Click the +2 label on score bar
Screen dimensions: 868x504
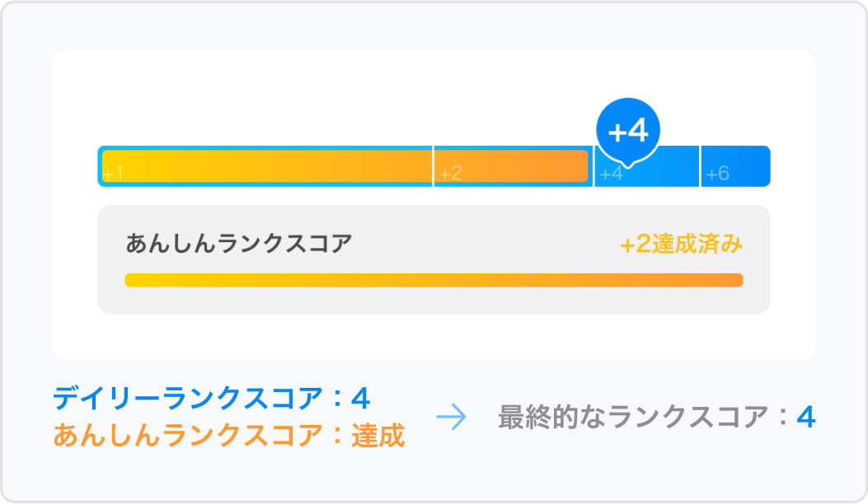coord(450,174)
